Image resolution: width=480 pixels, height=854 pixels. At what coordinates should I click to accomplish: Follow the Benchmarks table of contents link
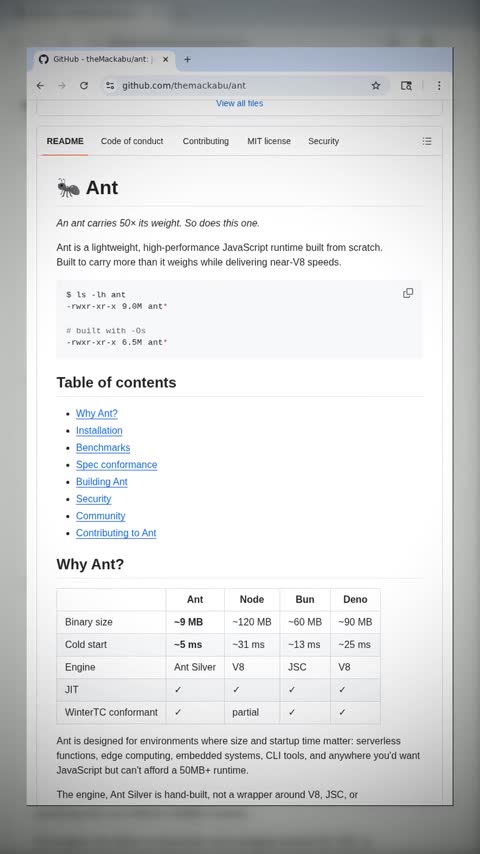tap(103, 448)
